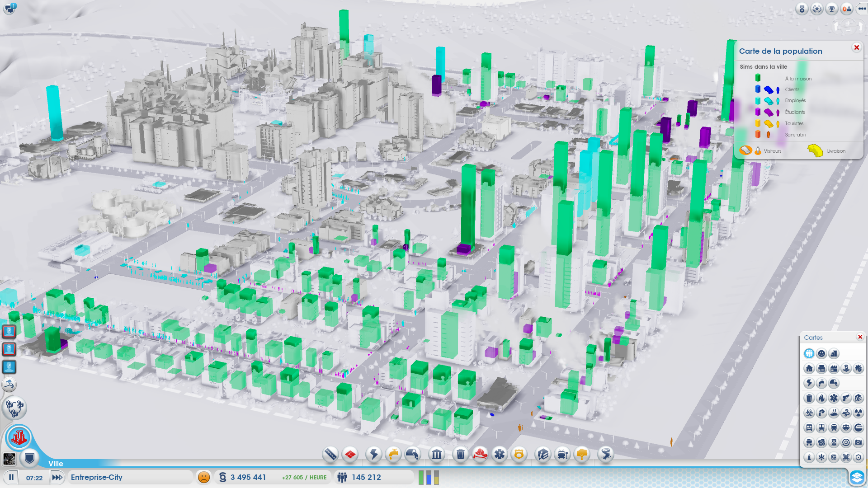868x488 pixels.
Task: Expand the treasury budget panel
Action: (249, 477)
